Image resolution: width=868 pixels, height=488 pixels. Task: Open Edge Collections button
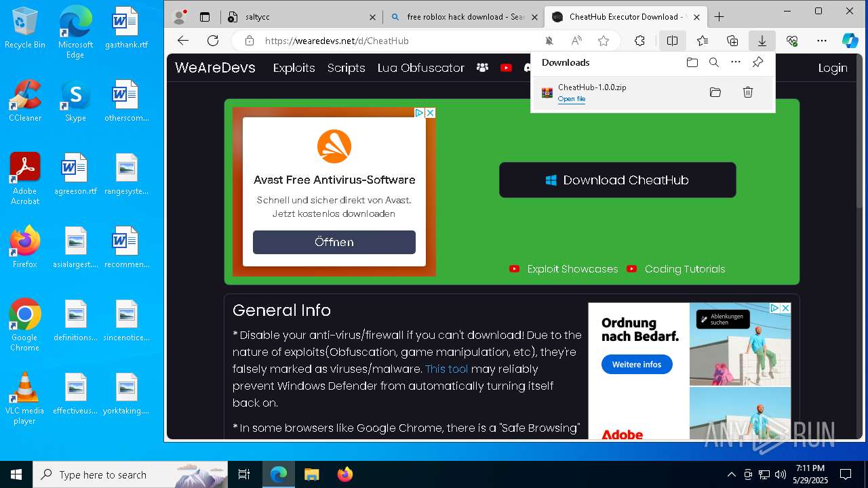click(x=732, y=41)
